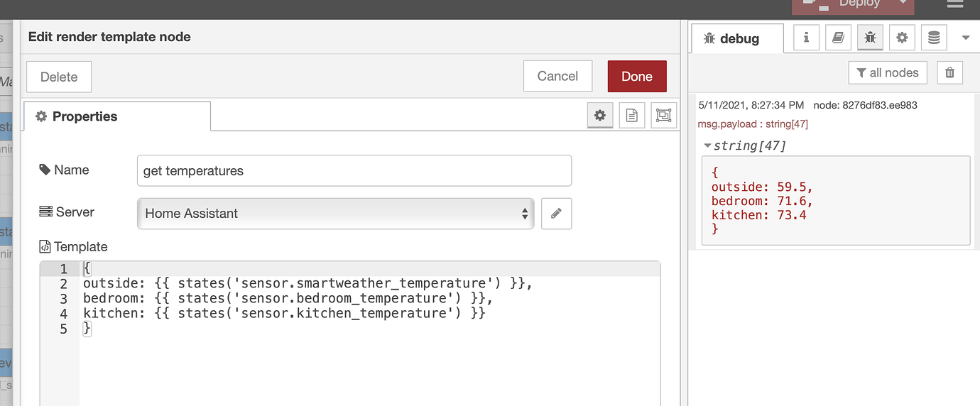
Task: Open the Server dropdown Home Assistant
Action: coord(335,213)
